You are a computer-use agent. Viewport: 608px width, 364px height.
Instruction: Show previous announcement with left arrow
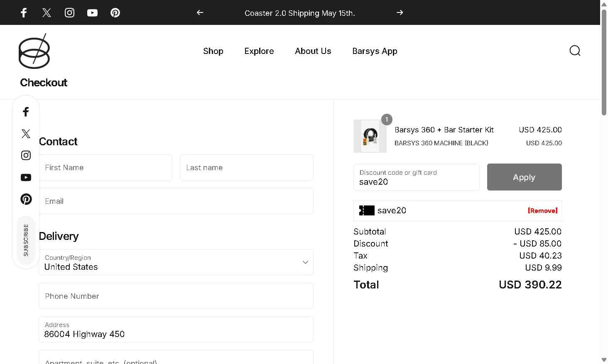200,12
